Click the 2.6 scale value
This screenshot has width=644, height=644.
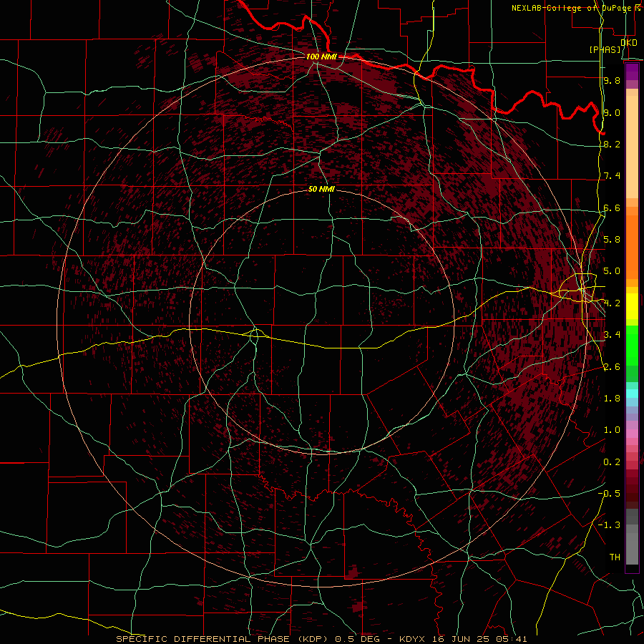[x=612, y=366]
